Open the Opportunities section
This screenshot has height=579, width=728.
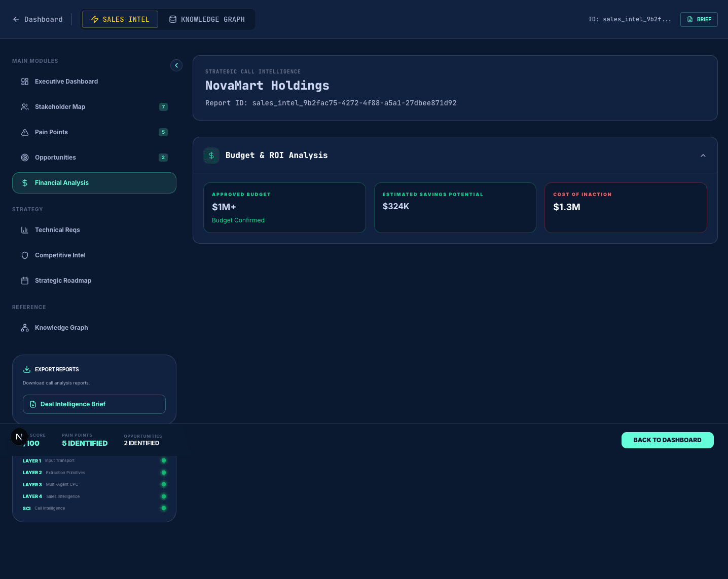[94, 158]
